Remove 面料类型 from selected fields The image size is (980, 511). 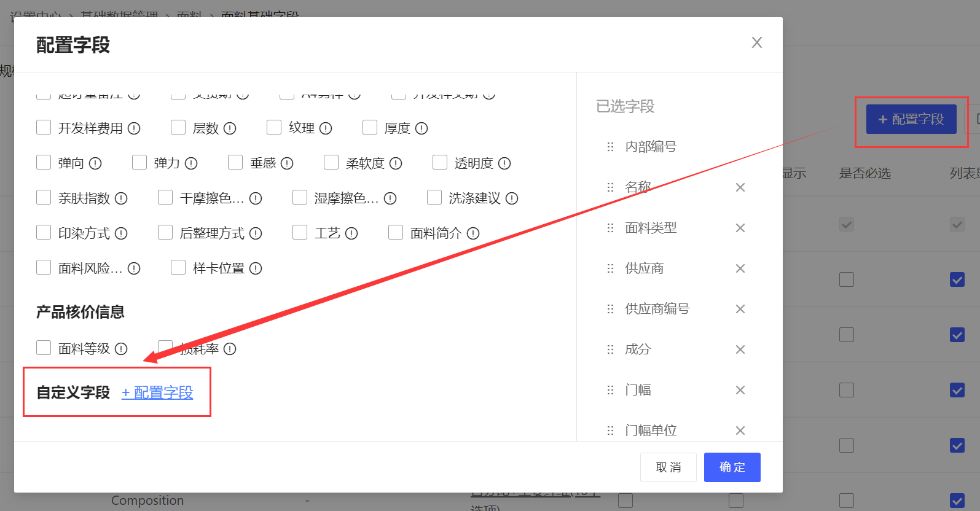coord(740,228)
